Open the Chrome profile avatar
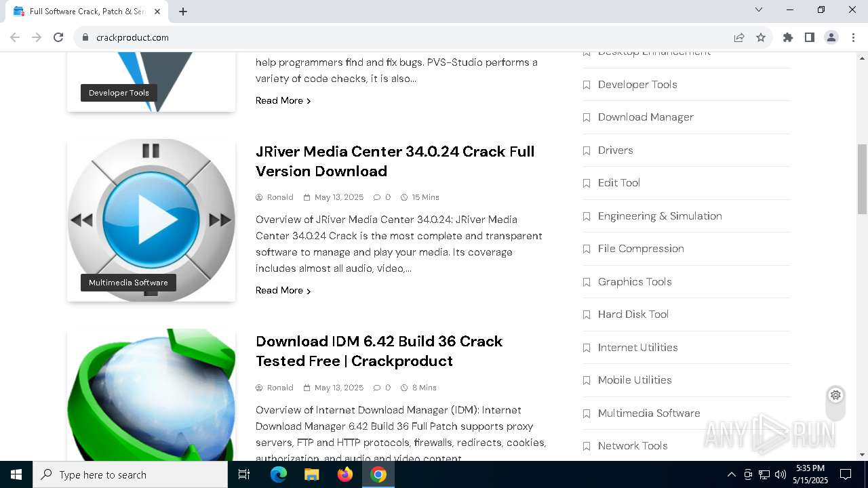 (x=831, y=37)
